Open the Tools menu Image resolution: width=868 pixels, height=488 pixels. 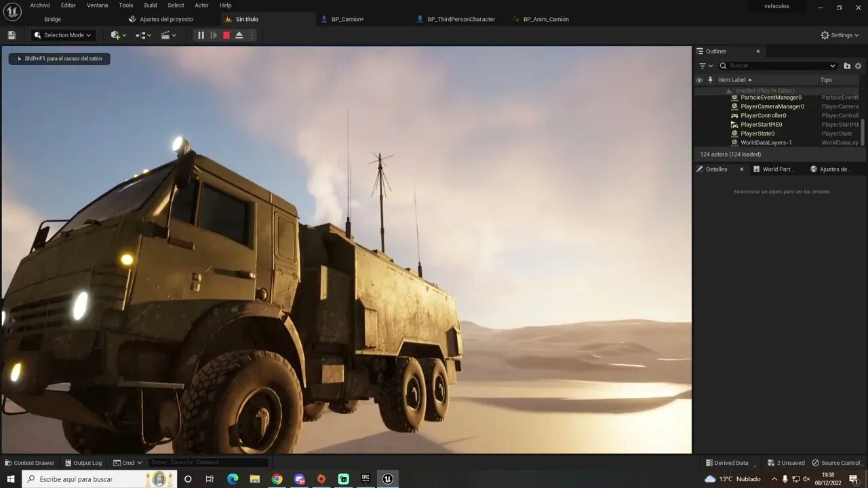[126, 5]
